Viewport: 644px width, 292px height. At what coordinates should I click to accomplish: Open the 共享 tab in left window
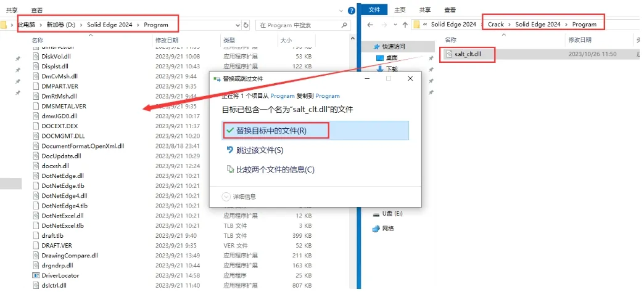tap(12, 10)
